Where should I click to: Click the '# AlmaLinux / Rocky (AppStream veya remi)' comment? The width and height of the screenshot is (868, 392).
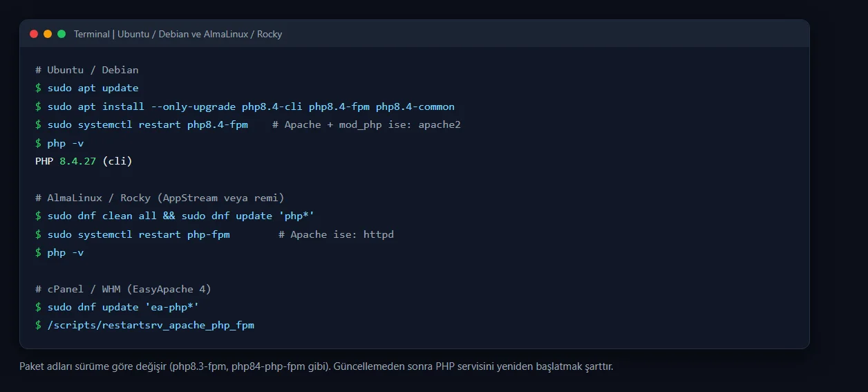point(160,198)
